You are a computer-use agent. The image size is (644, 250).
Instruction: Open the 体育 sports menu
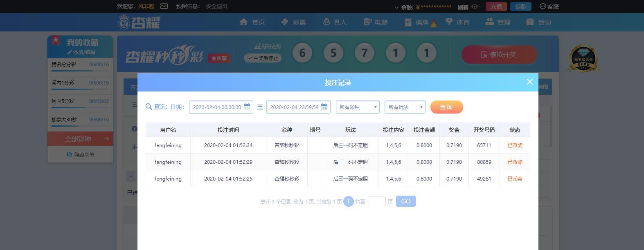point(457,22)
